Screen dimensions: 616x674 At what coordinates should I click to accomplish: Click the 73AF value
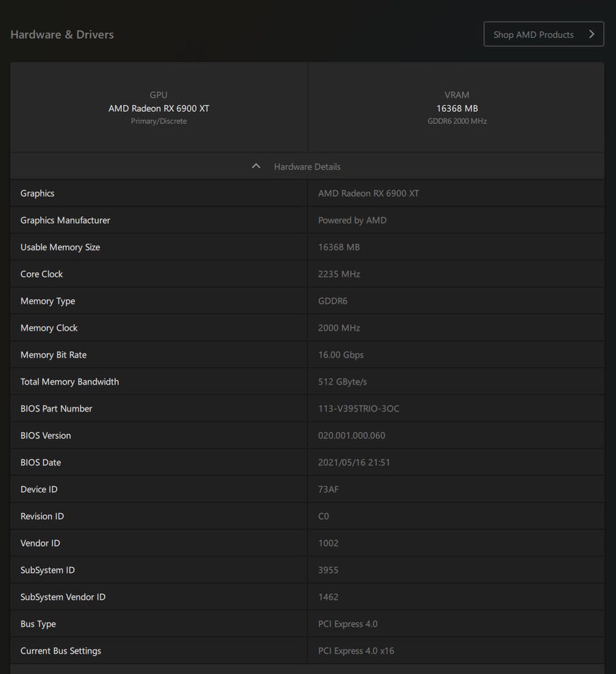(x=328, y=489)
